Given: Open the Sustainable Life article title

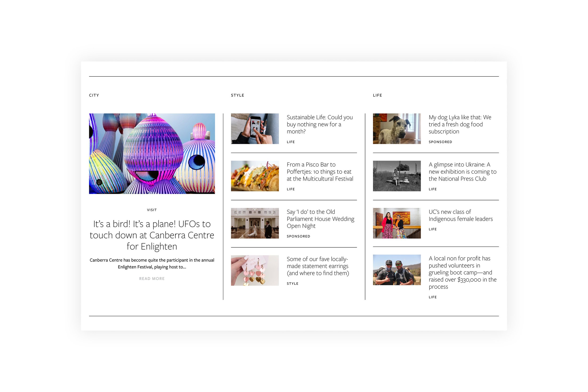Looking at the screenshot, I should tap(319, 124).
